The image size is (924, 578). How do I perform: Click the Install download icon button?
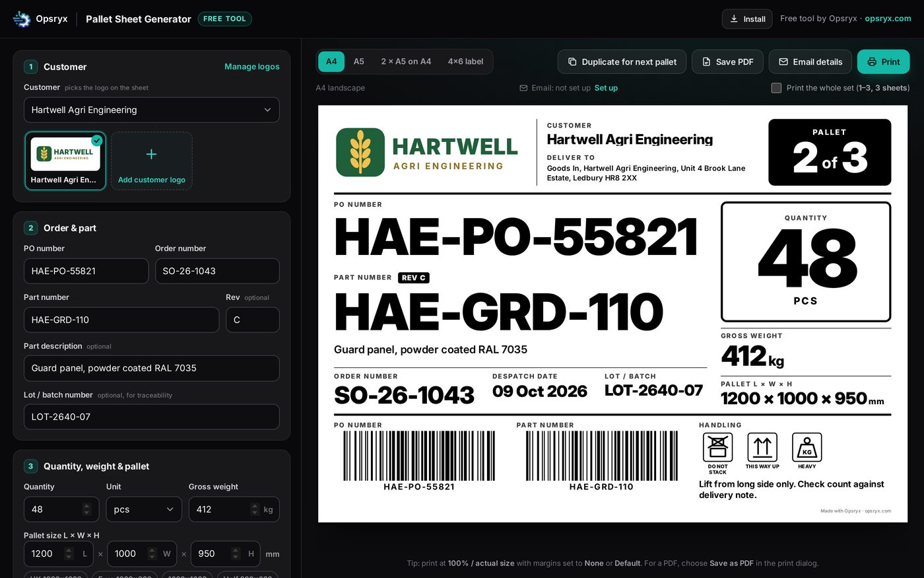[747, 19]
